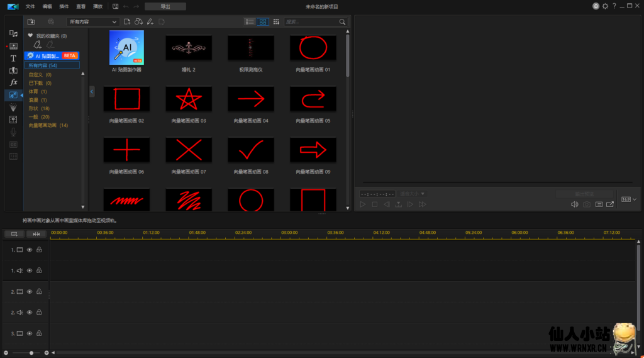Open the Title room (T icon)
This screenshot has height=358, width=644.
pos(13,58)
